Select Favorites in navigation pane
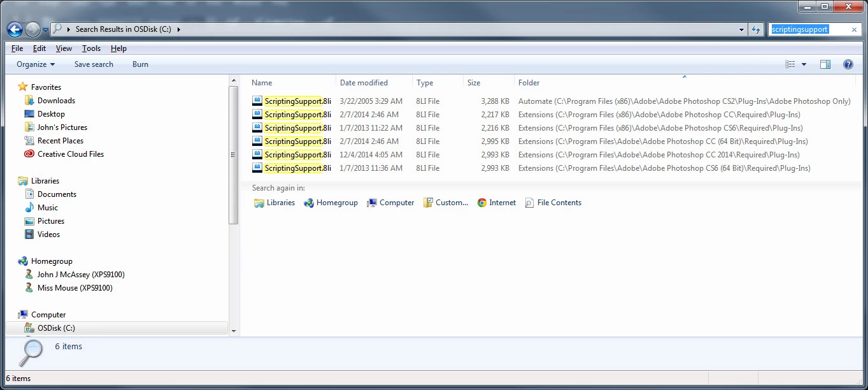This screenshot has height=390, width=868. 46,87
